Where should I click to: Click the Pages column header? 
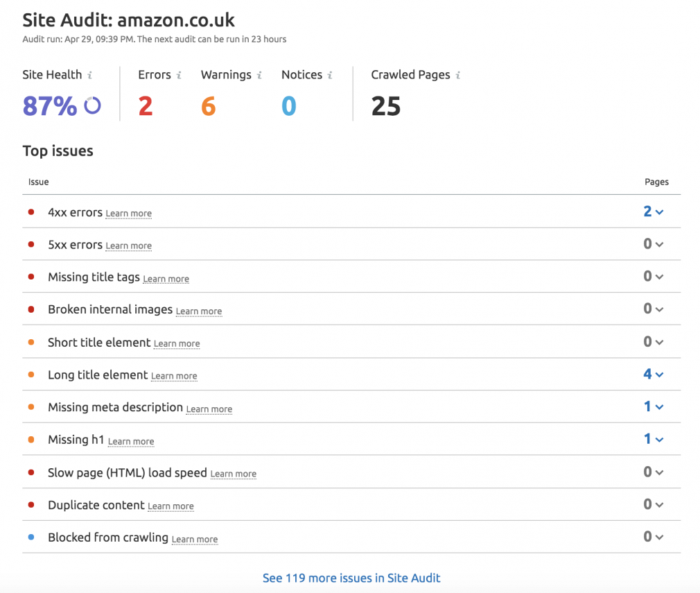(x=656, y=182)
